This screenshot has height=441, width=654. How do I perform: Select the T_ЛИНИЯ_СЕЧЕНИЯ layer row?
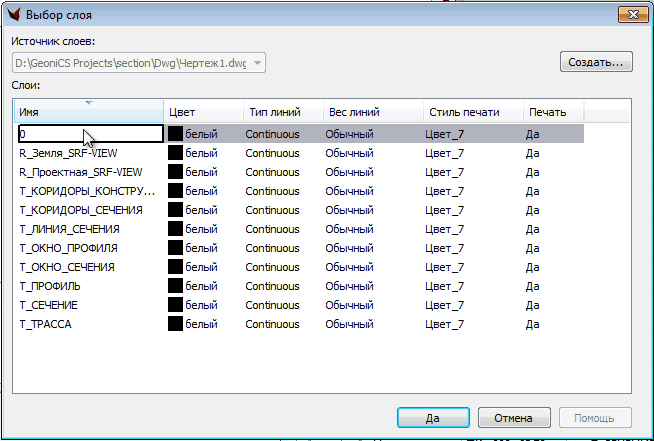(x=69, y=229)
